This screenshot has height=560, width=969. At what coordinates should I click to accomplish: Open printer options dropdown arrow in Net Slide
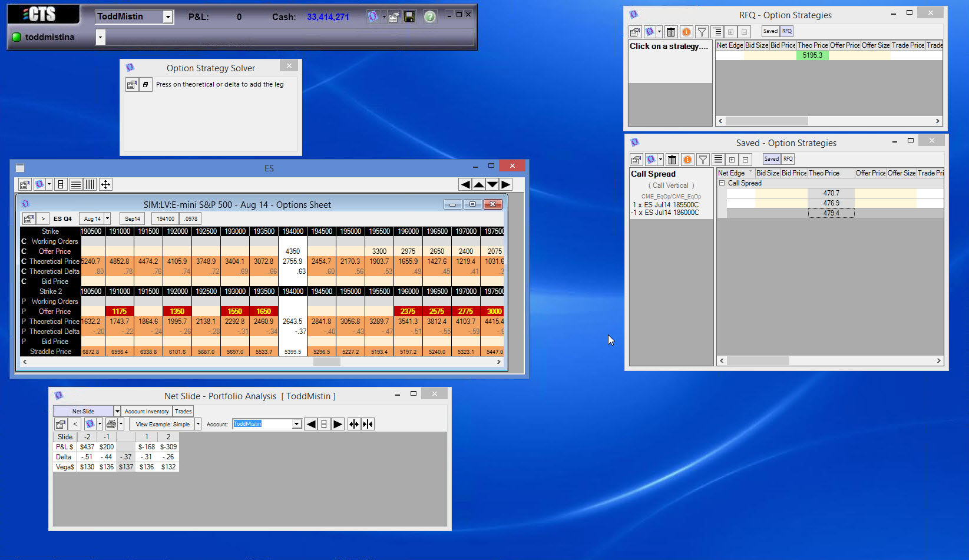point(121,424)
